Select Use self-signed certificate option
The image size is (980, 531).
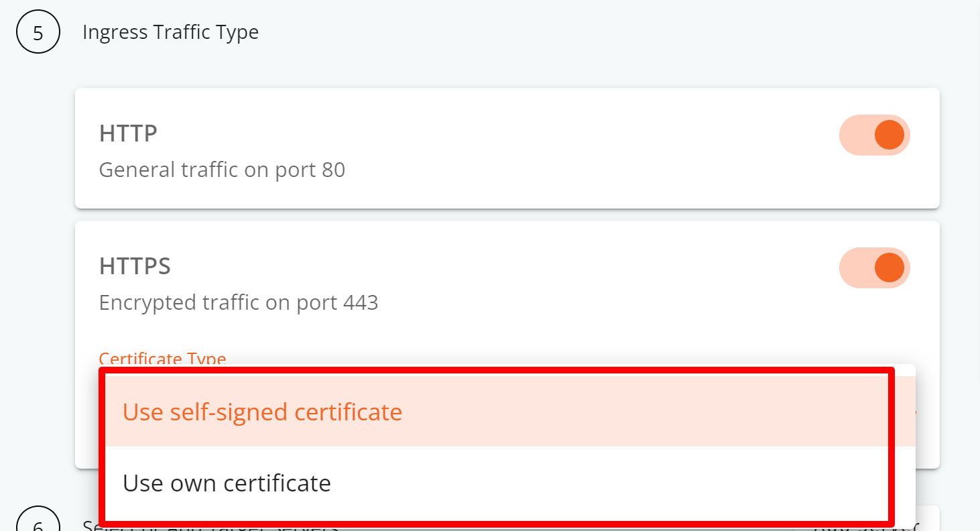click(262, 412)
